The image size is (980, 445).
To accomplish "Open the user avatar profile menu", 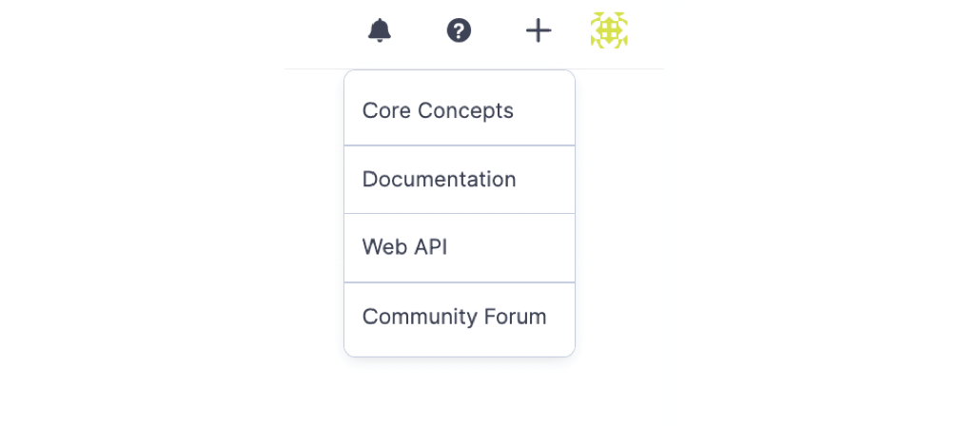I will 609,30.
